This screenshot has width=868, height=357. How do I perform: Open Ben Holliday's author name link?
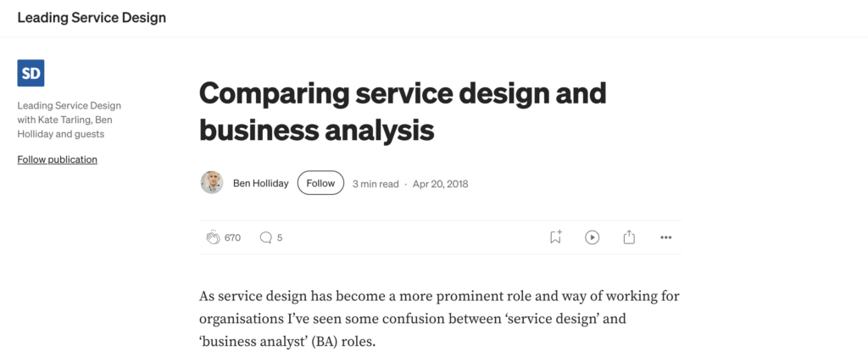[x=260, y=183]
